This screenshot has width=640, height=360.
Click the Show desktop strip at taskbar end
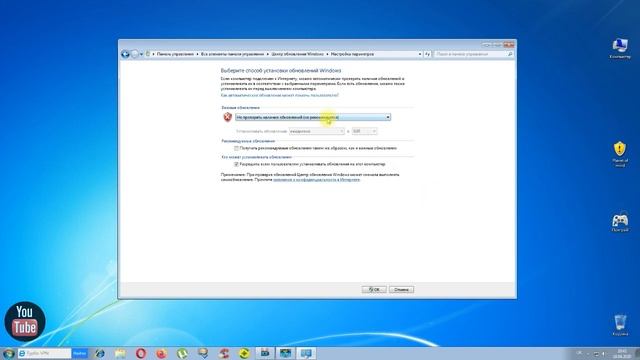(637, 353)
